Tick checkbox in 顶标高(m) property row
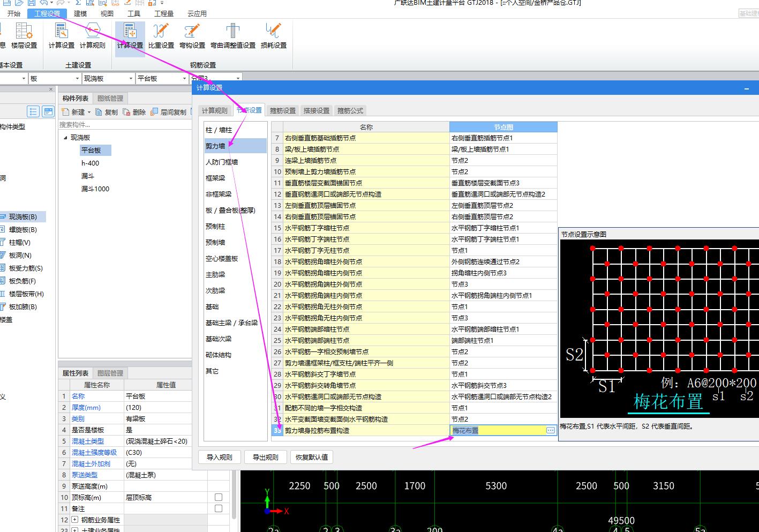759x532 pixels. click(219, 497)
